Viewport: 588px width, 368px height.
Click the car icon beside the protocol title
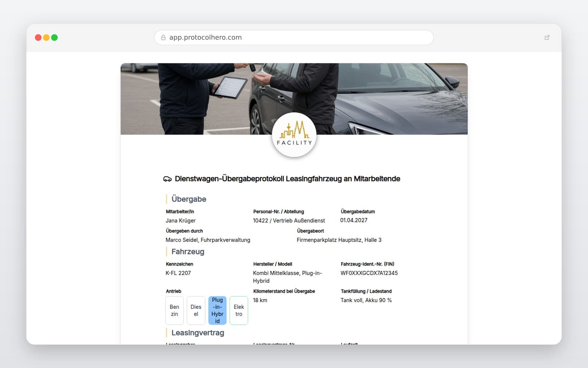pyautogui.click(x=167, y=179)
